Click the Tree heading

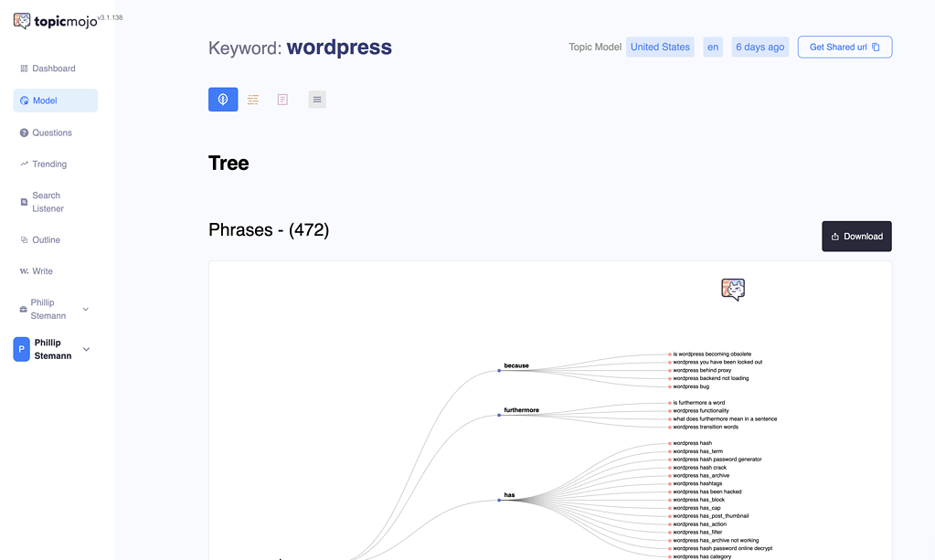click(228, 164)
